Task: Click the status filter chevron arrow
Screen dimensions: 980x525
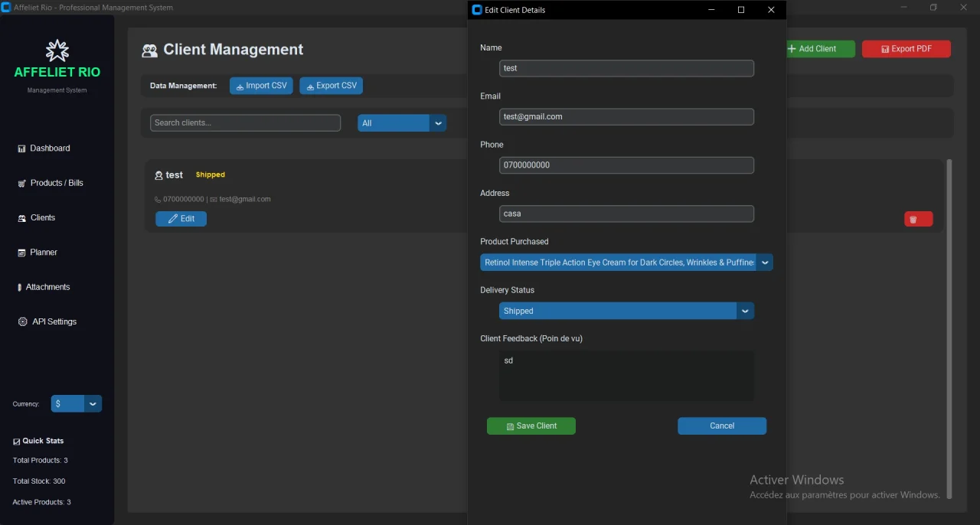Action: (438, 123)
